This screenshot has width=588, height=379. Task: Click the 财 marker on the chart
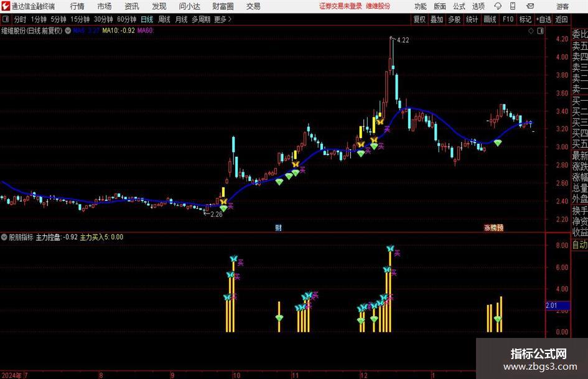(x=278, y=228)
